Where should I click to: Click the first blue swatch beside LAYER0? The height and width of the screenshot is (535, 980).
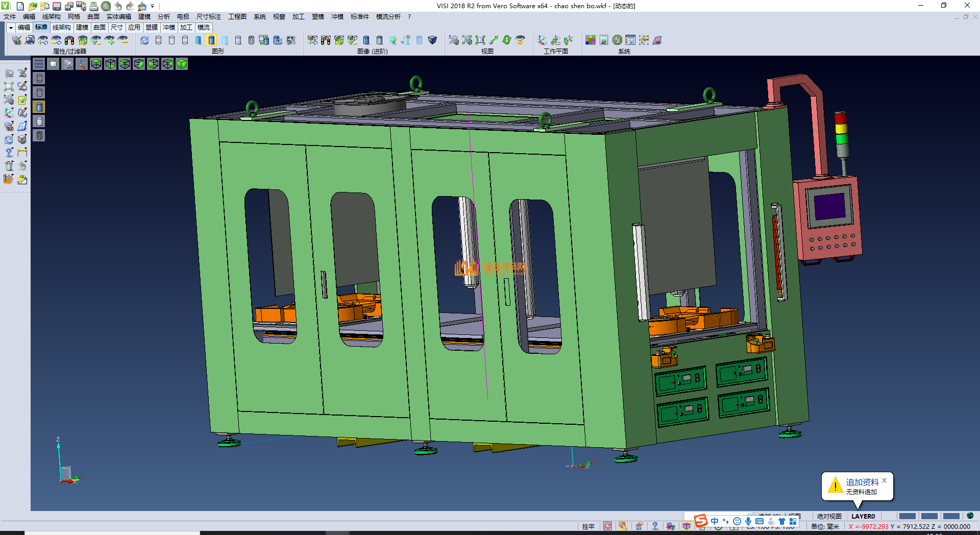tap(906, 516)
